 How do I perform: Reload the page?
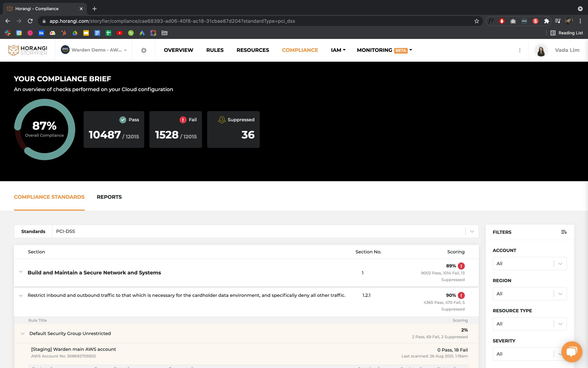[x=30, y=21]
